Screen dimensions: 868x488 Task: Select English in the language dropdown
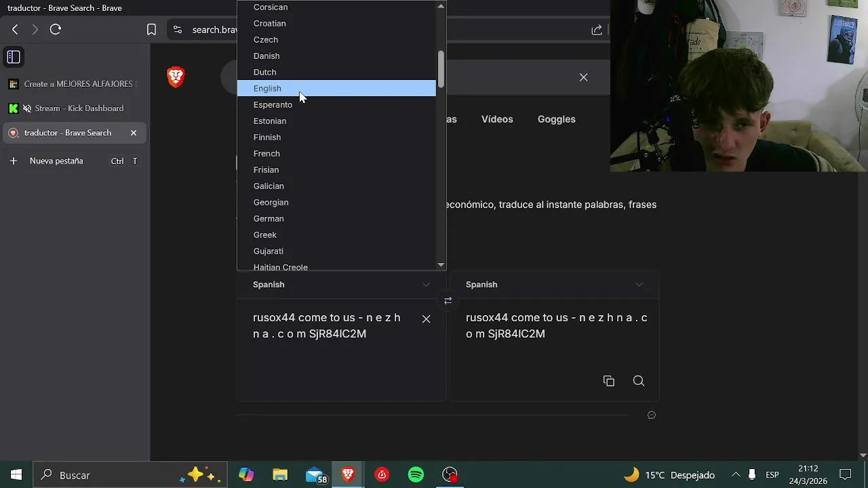(336, 88)
